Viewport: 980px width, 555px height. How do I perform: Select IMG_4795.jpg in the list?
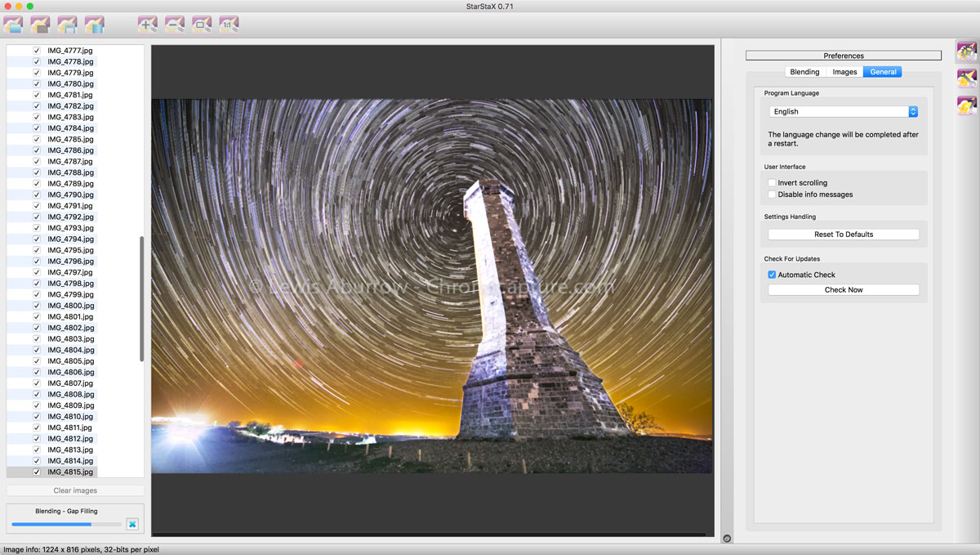(x=70, y=250)
